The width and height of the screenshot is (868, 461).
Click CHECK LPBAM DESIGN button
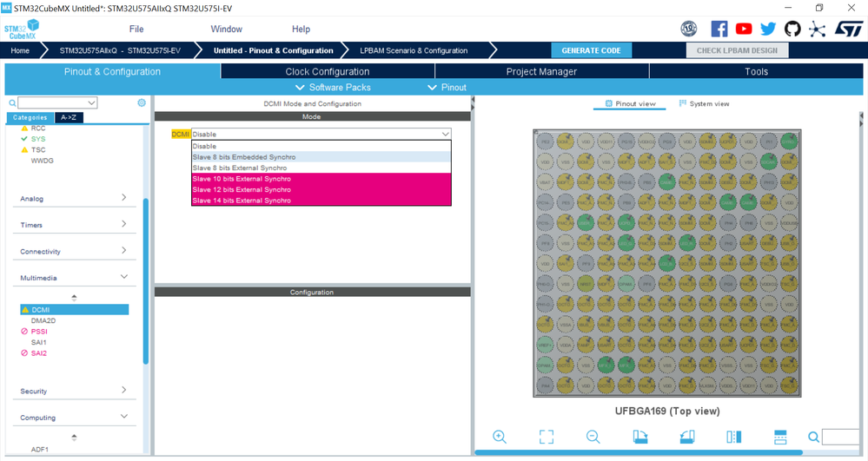click(x=737, y=50)
